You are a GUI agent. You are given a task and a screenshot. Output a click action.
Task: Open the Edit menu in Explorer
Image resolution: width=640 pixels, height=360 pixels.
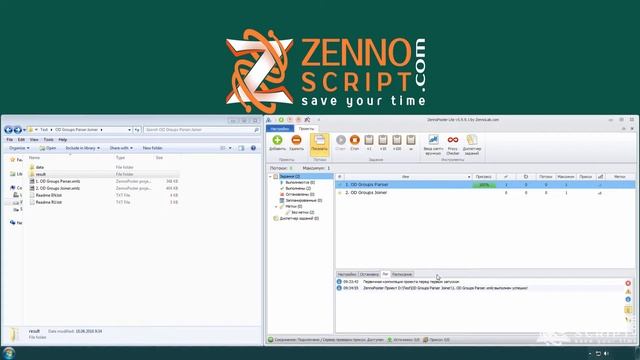pos(21,140)
